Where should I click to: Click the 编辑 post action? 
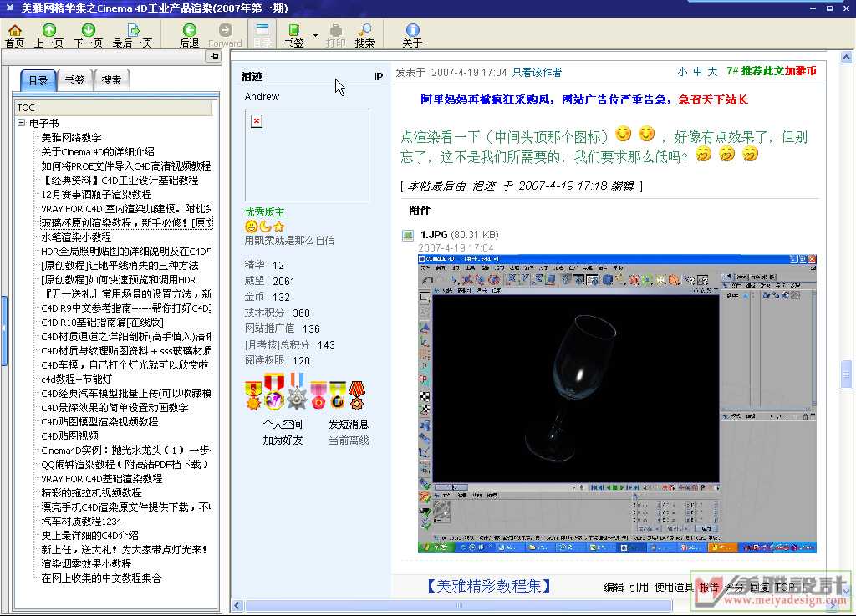[x=614, y=587]
